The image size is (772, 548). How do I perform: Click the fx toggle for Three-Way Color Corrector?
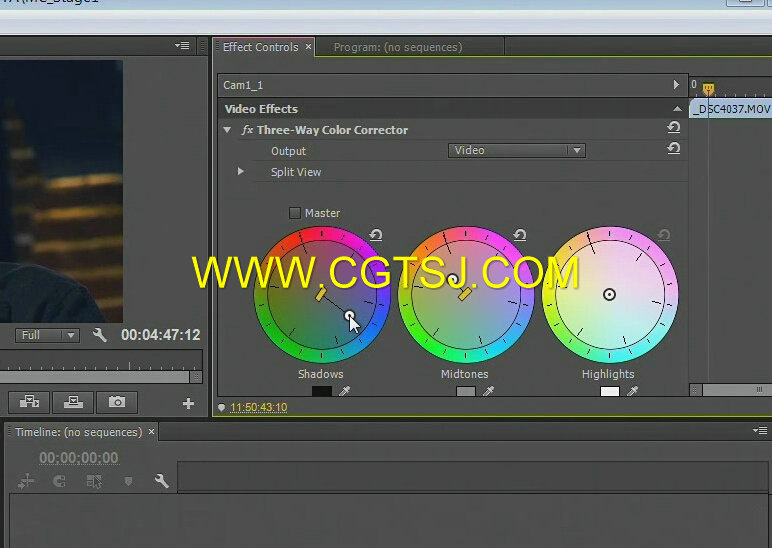(x=247, y=130)
